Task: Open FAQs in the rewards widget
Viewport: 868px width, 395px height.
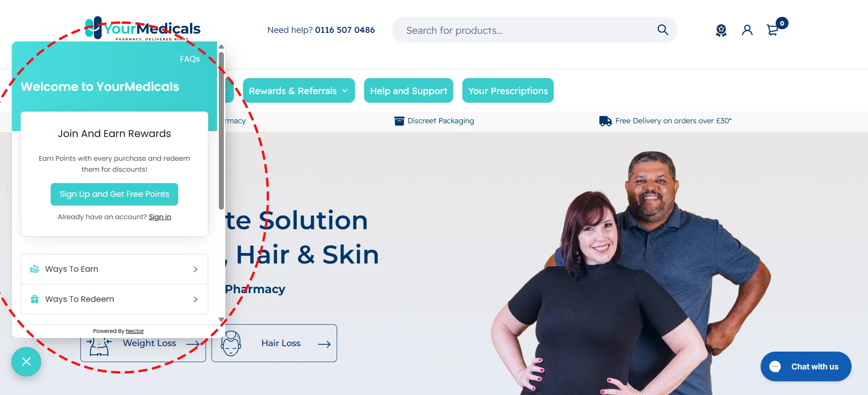Action: click(x=190, y=59)
